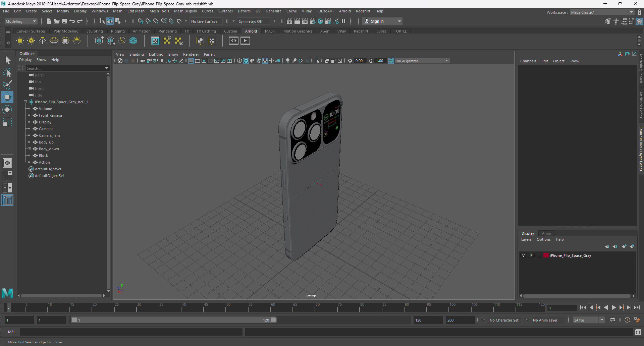
Task: Toggle the auto keyframe button
Action: tap(627, 320)
